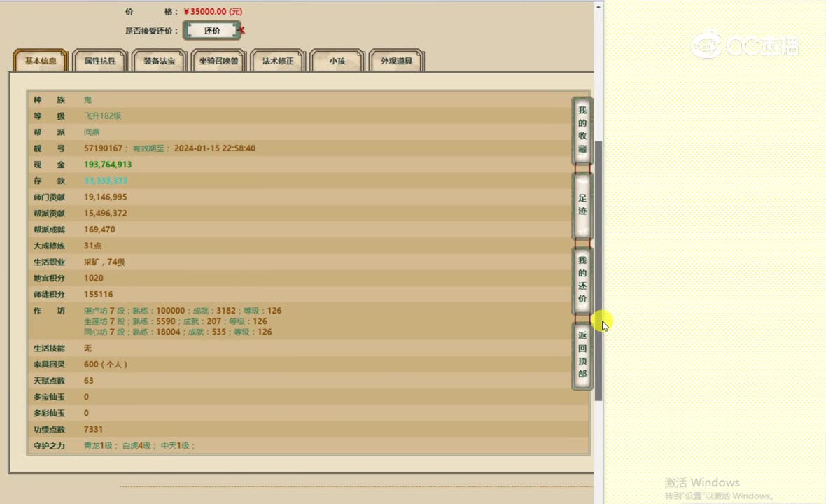The width and height of the screenshot is (826, 504).
Task: Click the level value 飞升182级
Action: click(x=103, y=116)
